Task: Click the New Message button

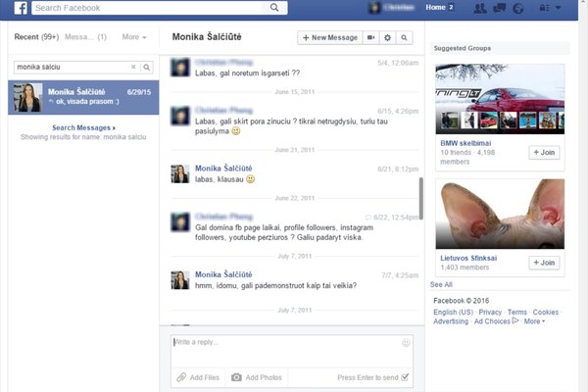Action: point(328,37)
